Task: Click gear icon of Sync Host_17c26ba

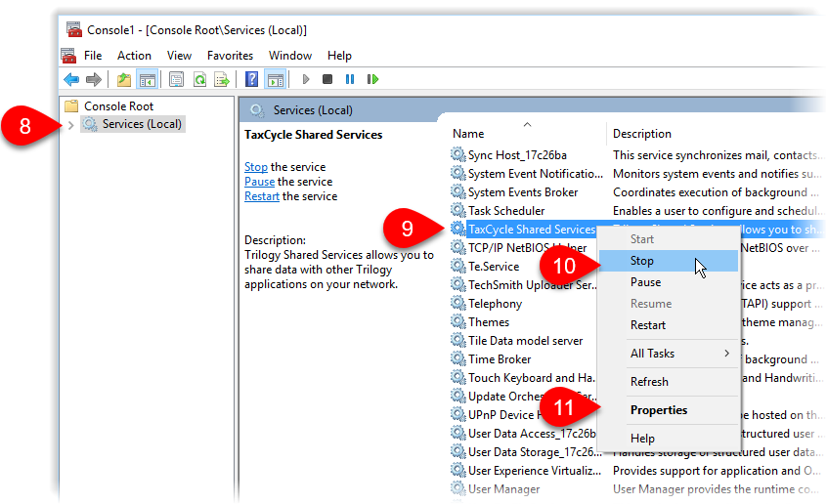Action: coord(457,154)
